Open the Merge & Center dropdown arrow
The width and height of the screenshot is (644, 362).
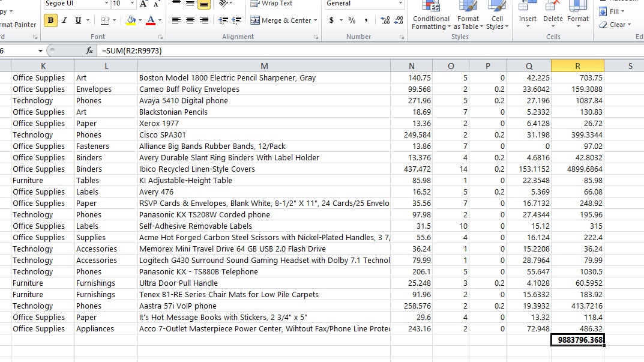pyautogui.click(x=316, y=20)
